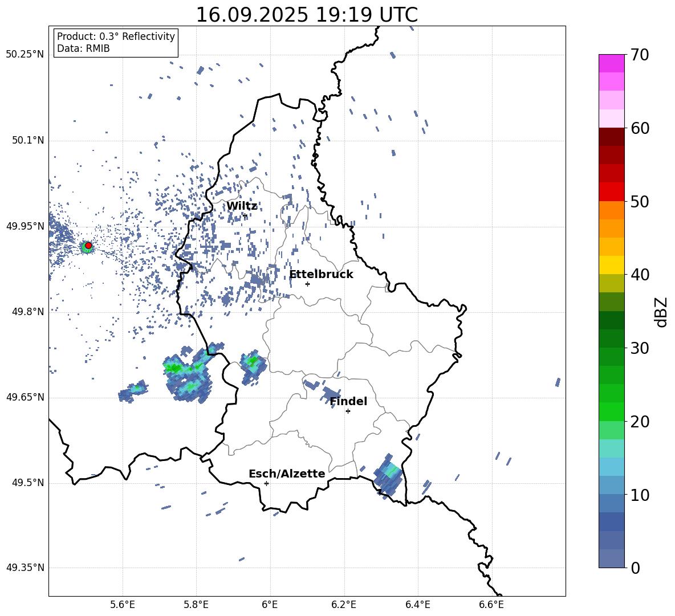Click the 50 value on colorbar
The height and width of the screenshot is (616, 675).
pos(640,202)
